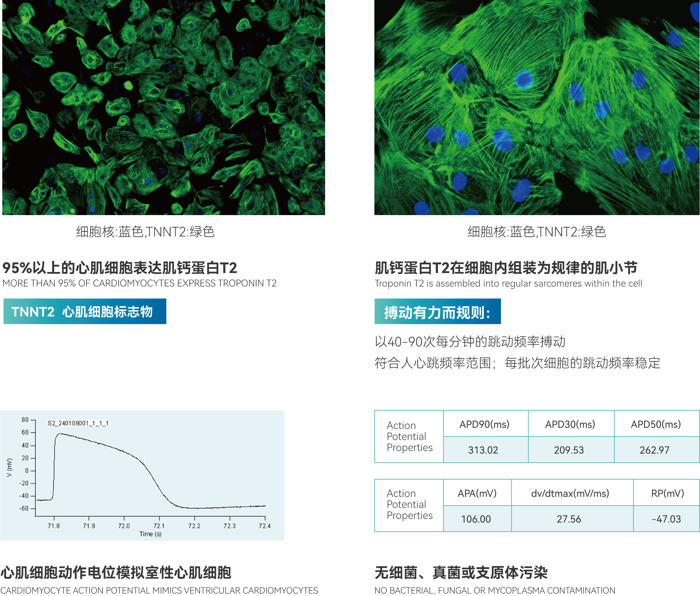This screenshot has width=700, height=596.
Task: Click line '以40-90次每分钟的跳动频率搏动'
Action: tap(470, 342)
